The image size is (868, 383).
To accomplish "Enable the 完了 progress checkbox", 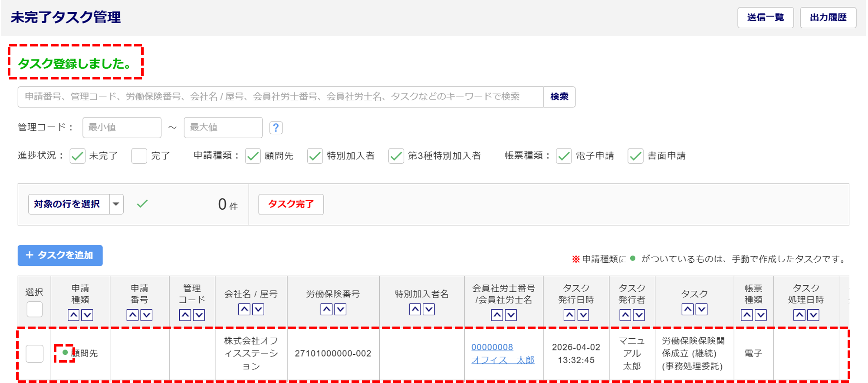I will [139, 156].
